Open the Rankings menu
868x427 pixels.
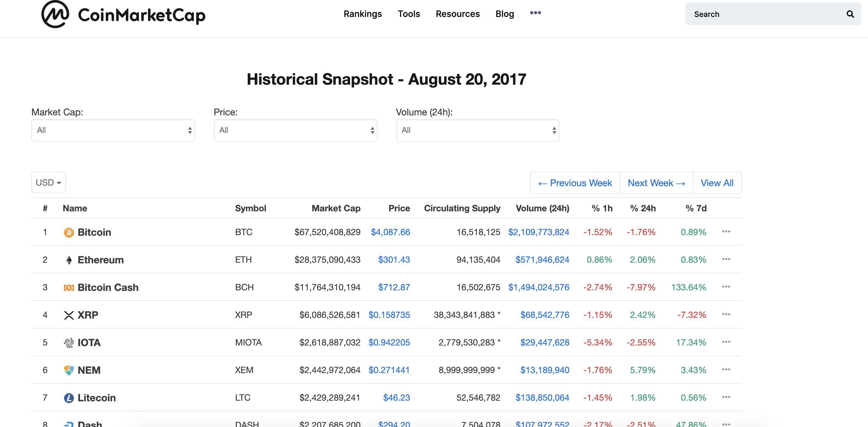pos(363,14)
